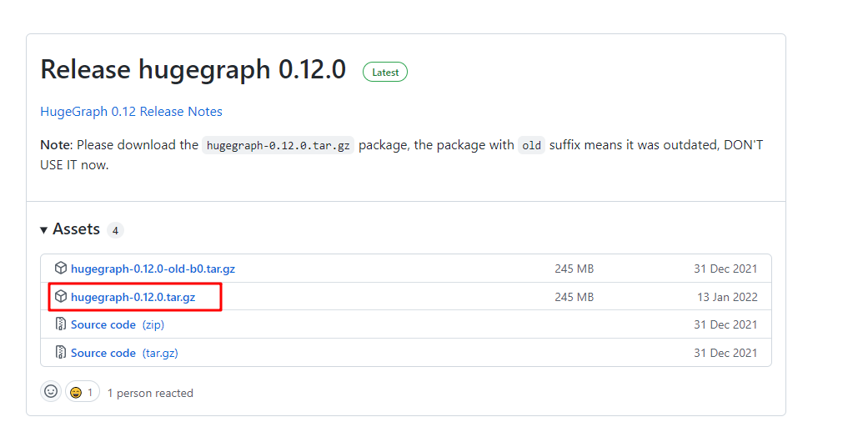The width and height of the screenshot is (868, 422).
Task: Click the '1 person reacted' text
Action: coord(150,393)
